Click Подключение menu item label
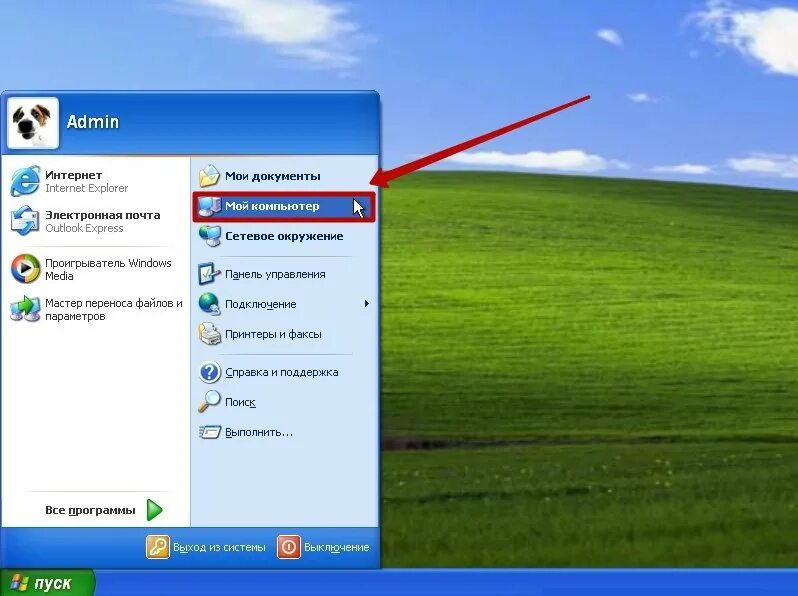Screen dimensions: 798x596 (x=261, y=304)
